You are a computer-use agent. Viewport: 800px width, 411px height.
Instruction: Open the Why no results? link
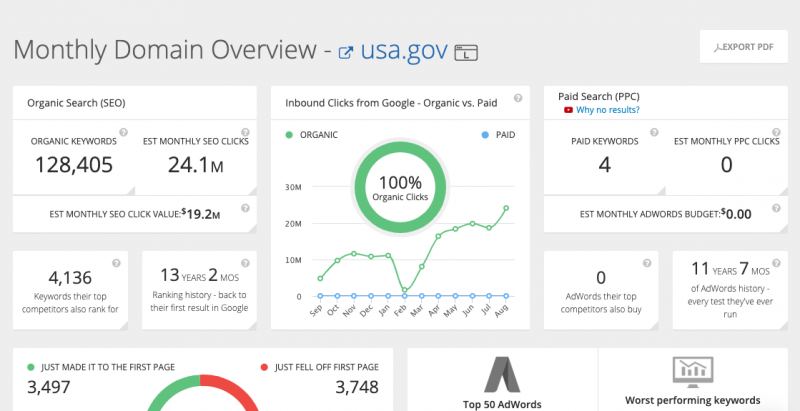tap(608, 110)
